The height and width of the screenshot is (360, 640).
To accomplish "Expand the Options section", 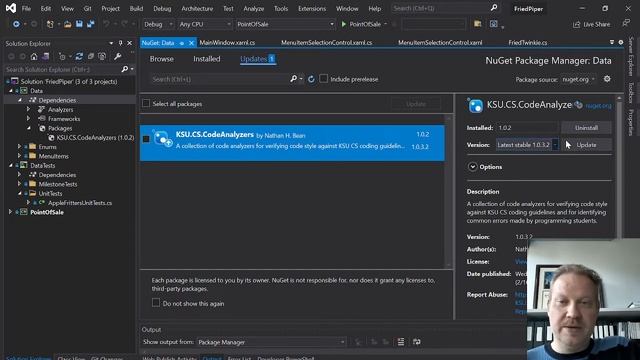I will pyautogui.click(x=473, y=167).
